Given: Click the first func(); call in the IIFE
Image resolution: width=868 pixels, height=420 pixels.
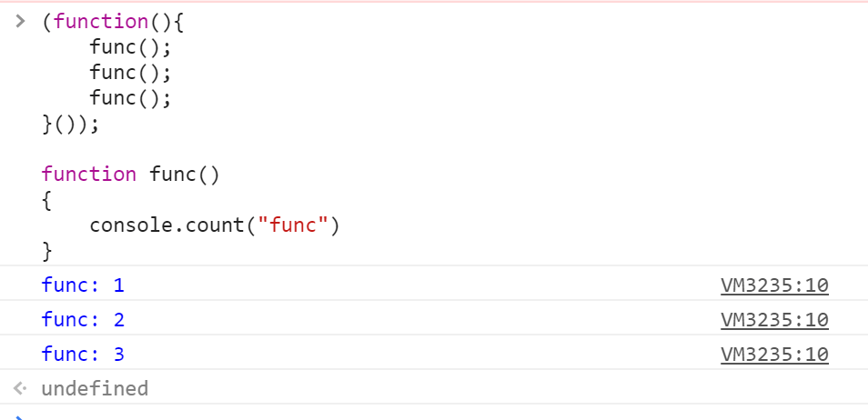Looking at the screenshot, I should pyautogui.click(x=131, y=47).
